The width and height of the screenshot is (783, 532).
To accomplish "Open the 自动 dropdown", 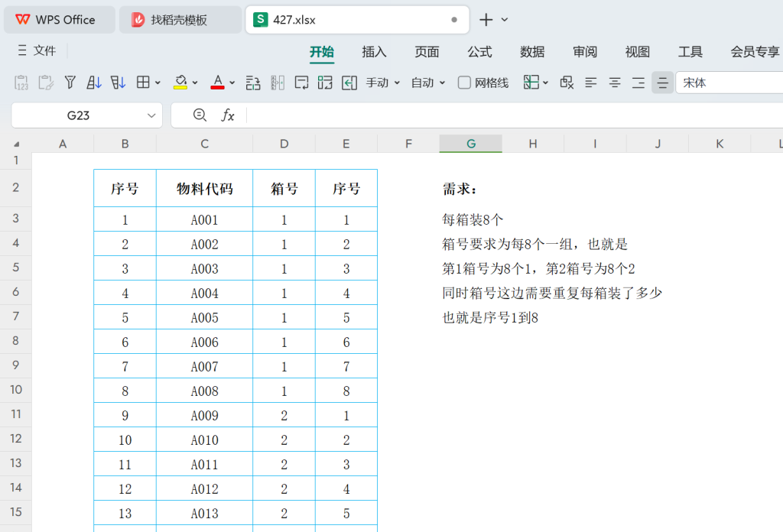I will 427,83.
